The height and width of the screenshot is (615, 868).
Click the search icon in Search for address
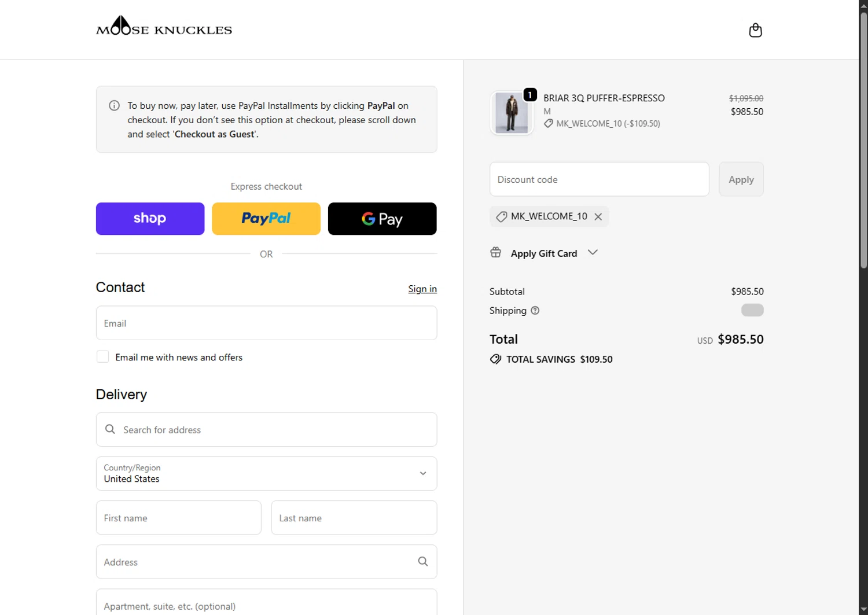(110, 429)
